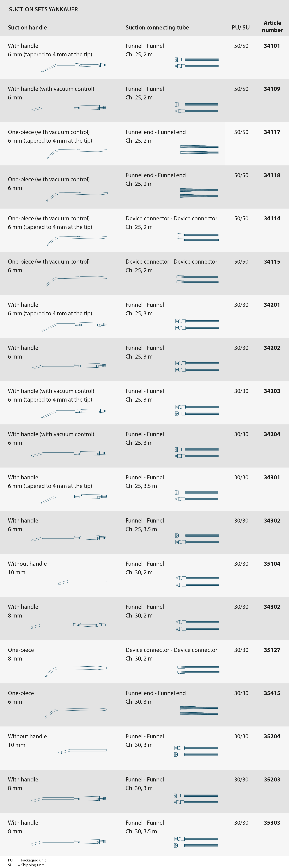Image resolution: width=289 pixels, height=868 pixels.
Task: Click article number 34204
Action: [x=272, y=434]
